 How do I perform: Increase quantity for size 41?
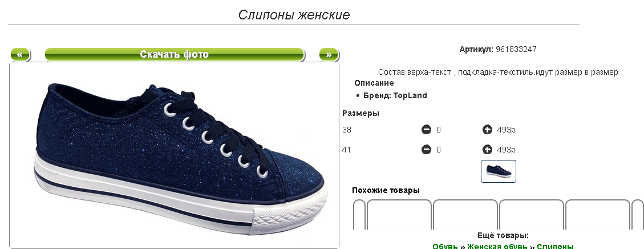tap(487, 150)
